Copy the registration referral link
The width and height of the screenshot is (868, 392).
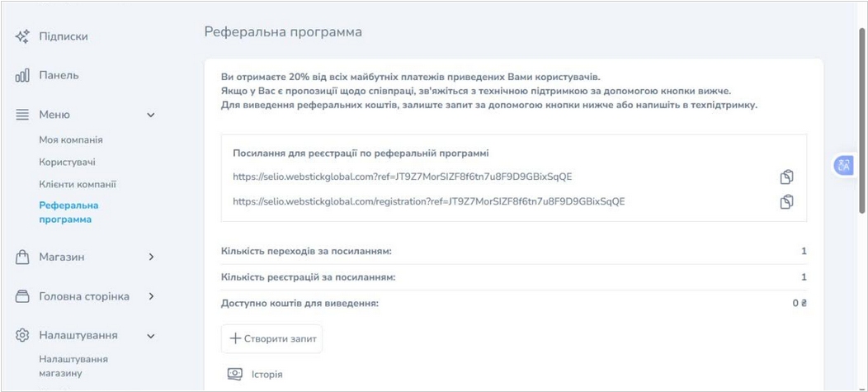point(786,201)
